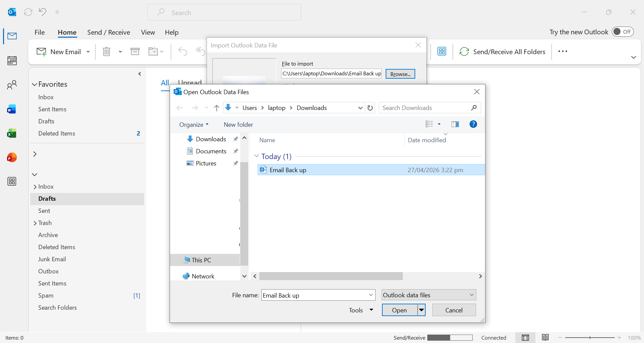644x343 pixels.
Task: Click the zoom in plus button
Action: click(619, 338)
